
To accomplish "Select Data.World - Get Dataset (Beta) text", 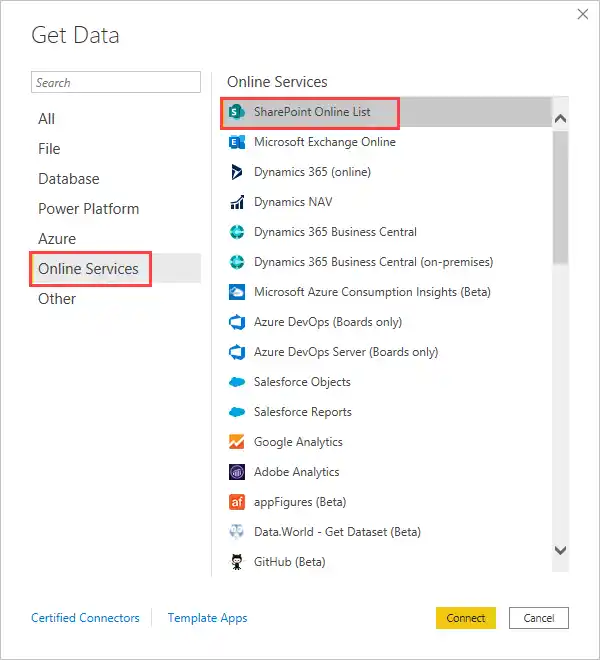I will point(337,532).
